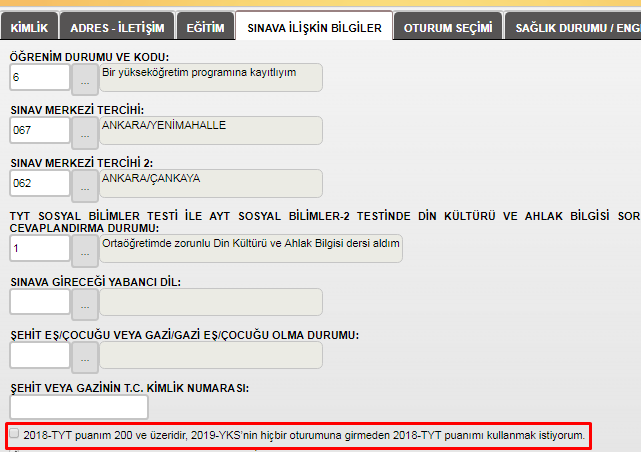
Task: Click the ellipsis button for Şehit/Gazi durumu
Action: (x=84, y=355)
